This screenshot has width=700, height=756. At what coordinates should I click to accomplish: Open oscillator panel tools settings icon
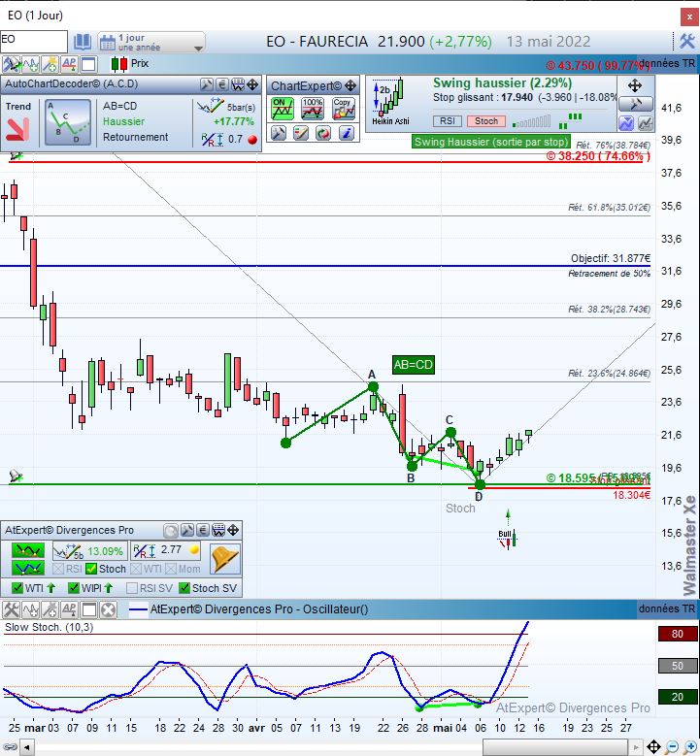11,609
